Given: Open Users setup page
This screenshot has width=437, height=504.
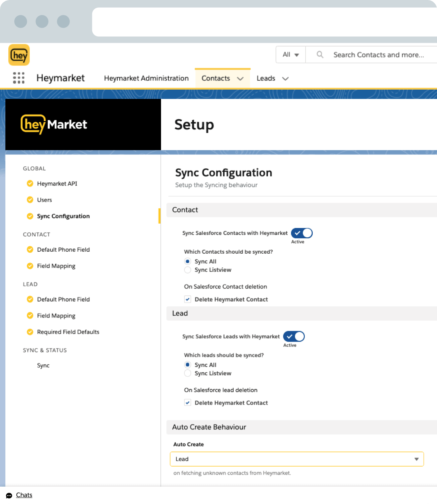Looking at the screenshot, I should pos(44,200).
